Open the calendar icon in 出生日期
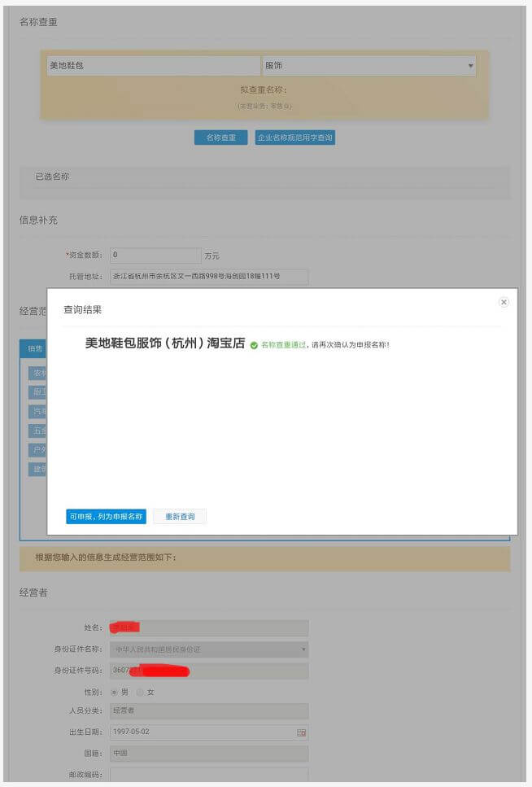The image size is (532, 787). [301, 732]
